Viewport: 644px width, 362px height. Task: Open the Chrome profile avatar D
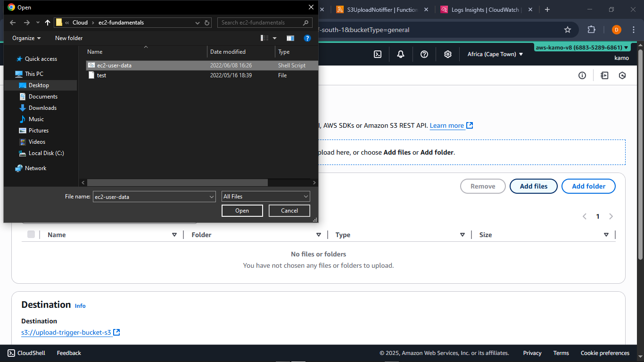[x=617, y=30]
